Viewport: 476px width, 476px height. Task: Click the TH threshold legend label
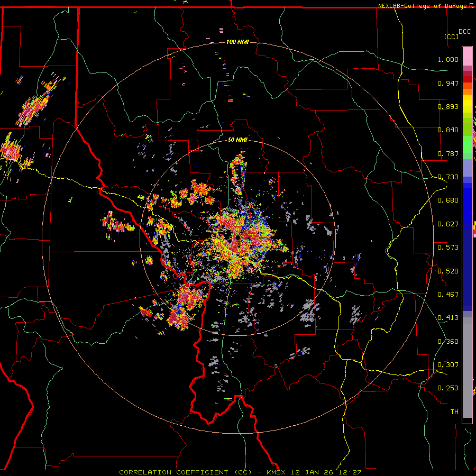pos(454,412)
